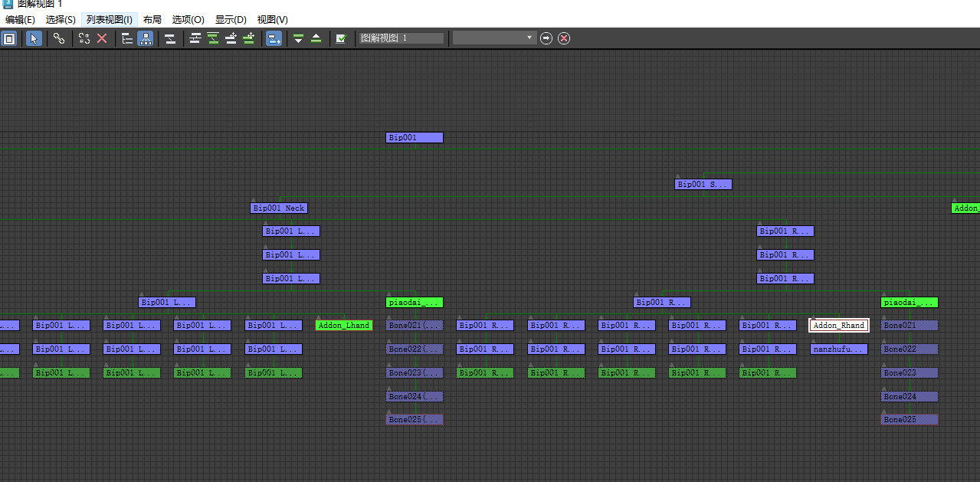Screen dimensions: 980x482
Task: Enable References Mode layout
Action: click(x=145, y=38)
